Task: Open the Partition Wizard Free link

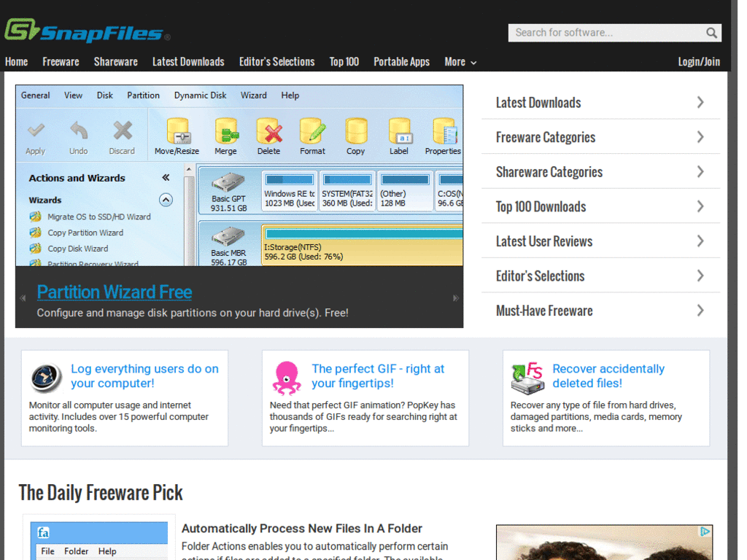Action: click(x=115, y=292)
